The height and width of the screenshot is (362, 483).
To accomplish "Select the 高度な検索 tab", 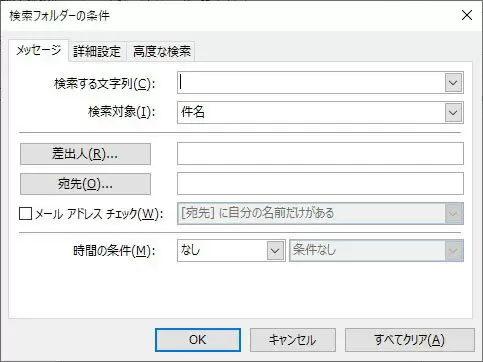I will point(161,52).
